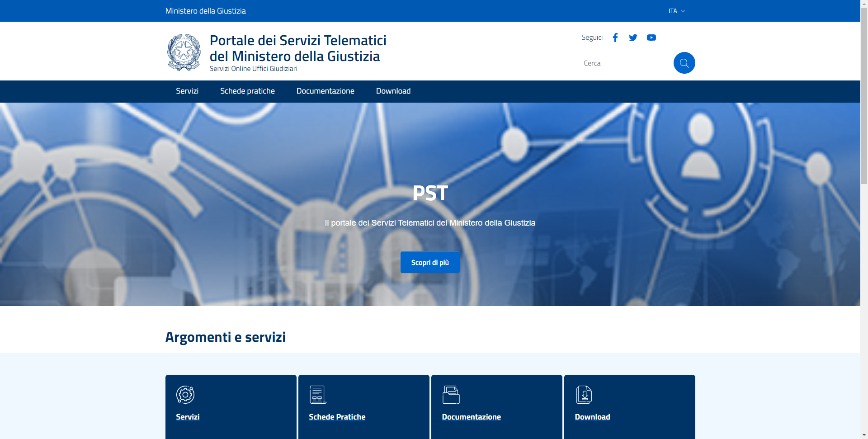Click the Seguici label

592,38
